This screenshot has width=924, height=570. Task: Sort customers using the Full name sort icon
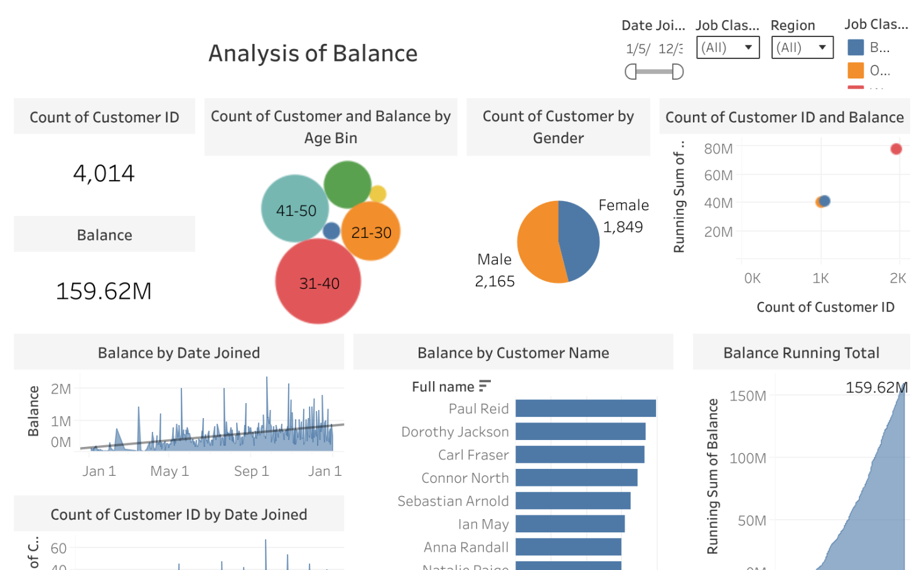485,385
